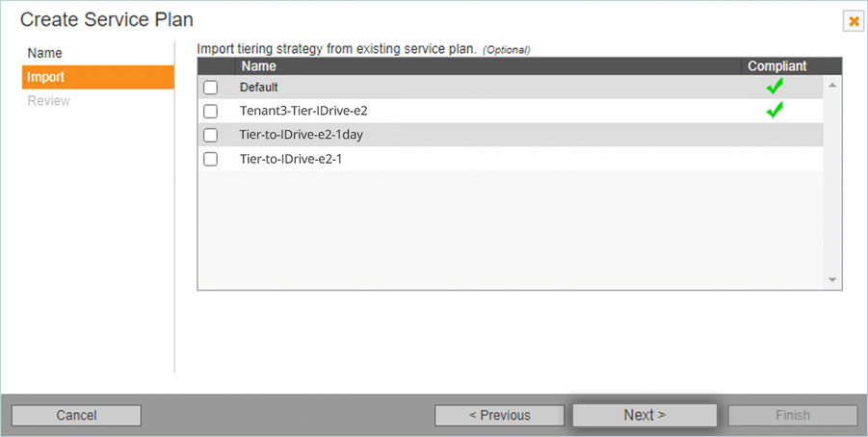This screenshot has height=437, width=868.
Task: Click the green compliant checkmark for Default
Action: click(775, 87)
